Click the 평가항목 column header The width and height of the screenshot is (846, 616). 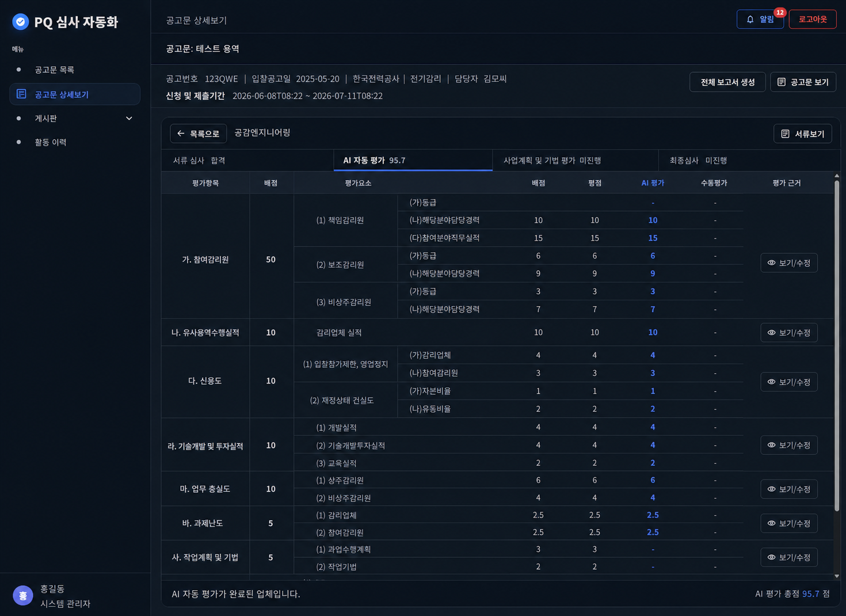pyautogui.click(x=205, y=183)
